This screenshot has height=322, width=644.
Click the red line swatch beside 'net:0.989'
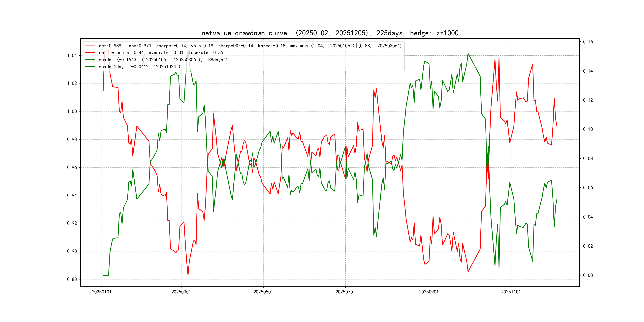90,46
